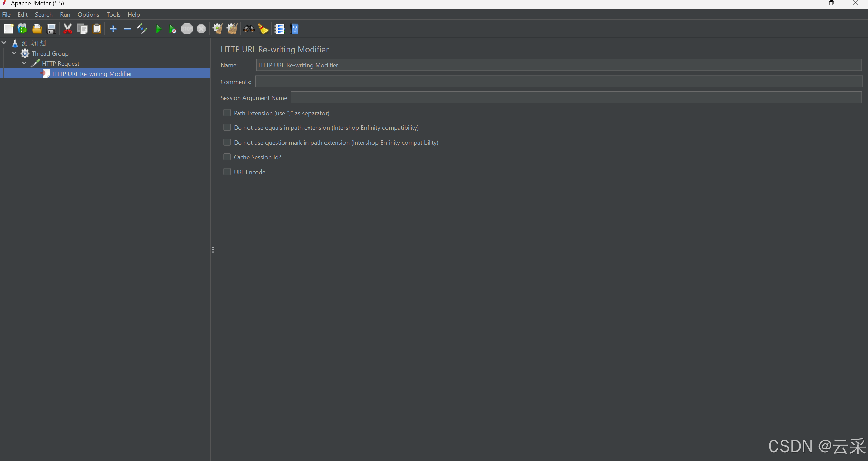The image size is (868, 461).
Task: Open the Help menu
Action: 134,15
